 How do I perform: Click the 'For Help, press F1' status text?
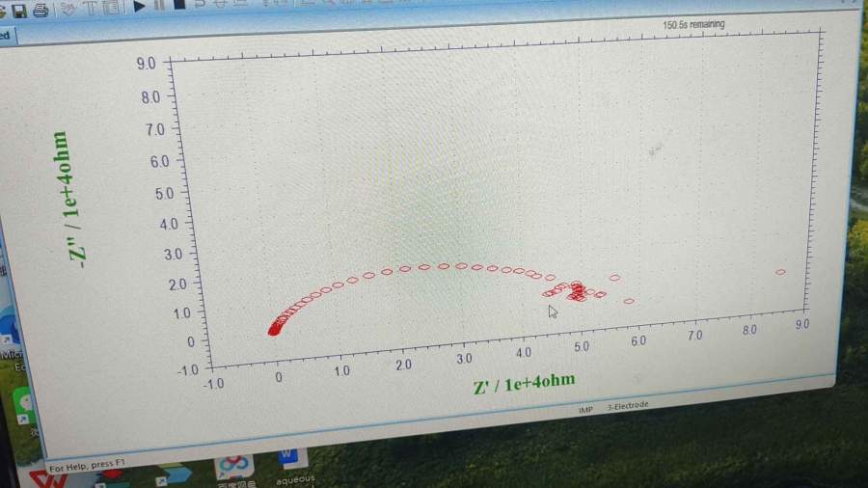[x=87, y=466]
